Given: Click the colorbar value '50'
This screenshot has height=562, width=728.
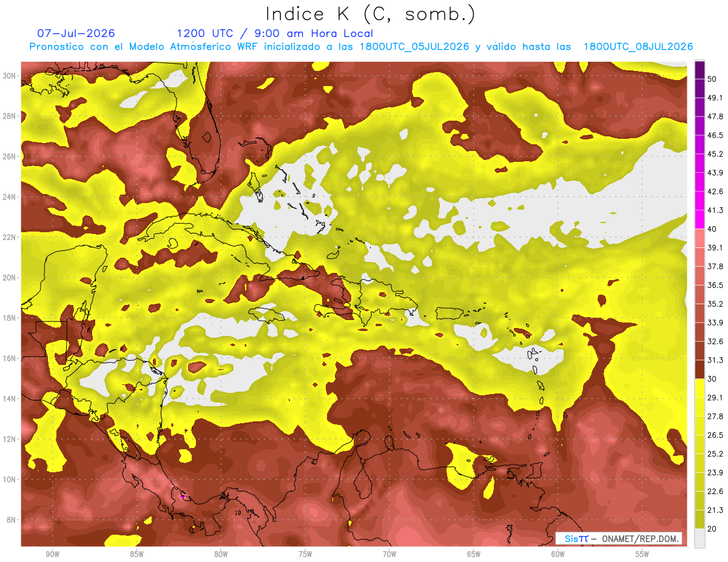Looking at the screenshot, I should click(x=713, y=79).
